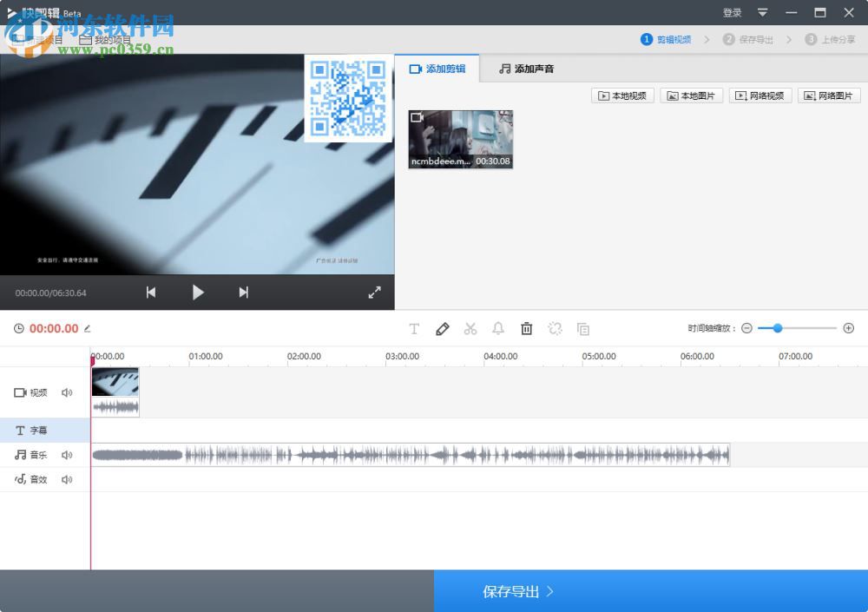Click the red 00:00.00 time field
The height and width of the screenshot is (612, 868).
click(x=54, y=328)
